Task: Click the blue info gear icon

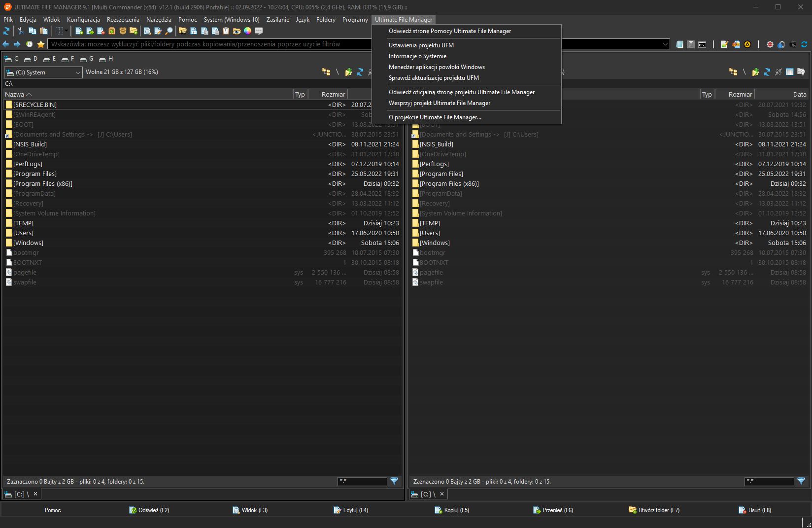Action: (x=781, y=44)
